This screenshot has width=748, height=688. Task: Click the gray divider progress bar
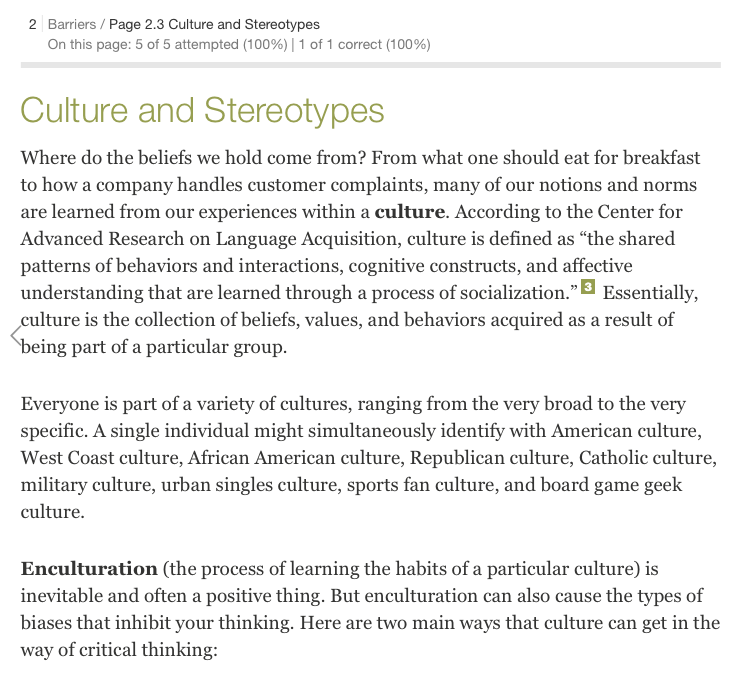point(371,65)
